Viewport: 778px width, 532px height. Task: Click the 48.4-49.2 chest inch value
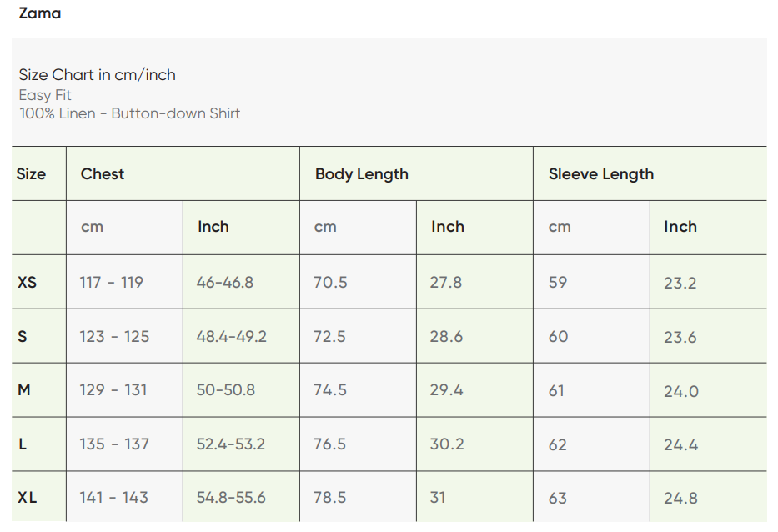click(x=232, y=337)
